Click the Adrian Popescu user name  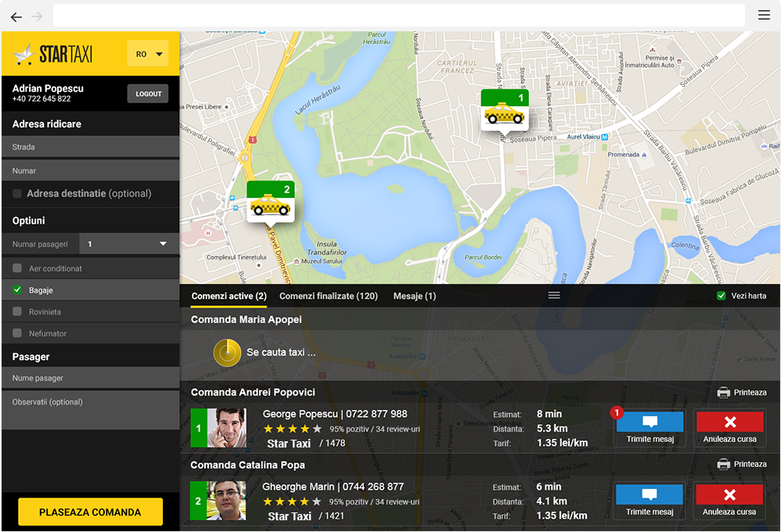(x=48, y=88)
